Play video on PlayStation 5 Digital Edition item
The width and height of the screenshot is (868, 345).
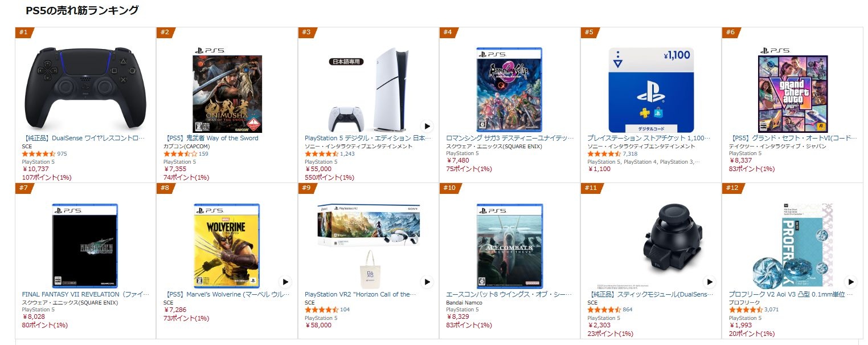427,126
